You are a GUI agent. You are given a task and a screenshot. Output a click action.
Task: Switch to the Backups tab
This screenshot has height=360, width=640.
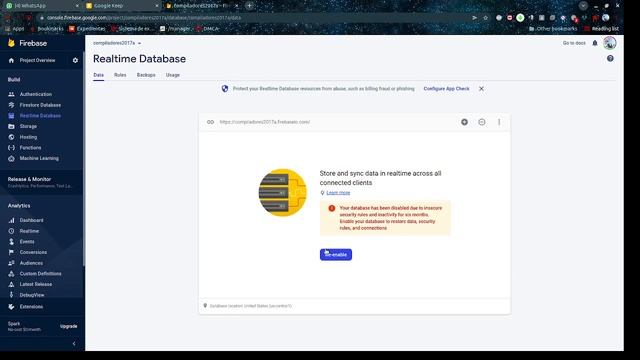[x=146, y=75]
